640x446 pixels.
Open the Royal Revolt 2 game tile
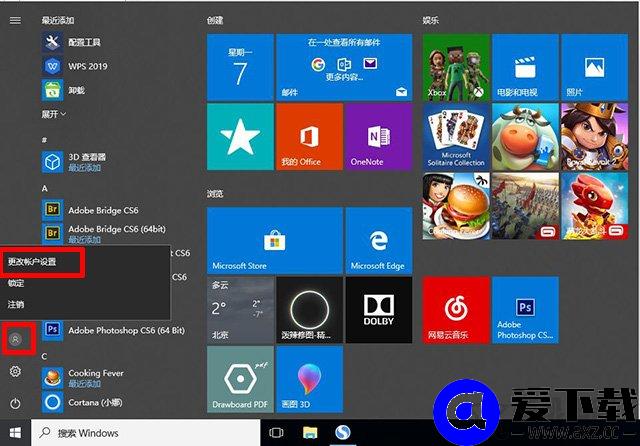(594, 136)
